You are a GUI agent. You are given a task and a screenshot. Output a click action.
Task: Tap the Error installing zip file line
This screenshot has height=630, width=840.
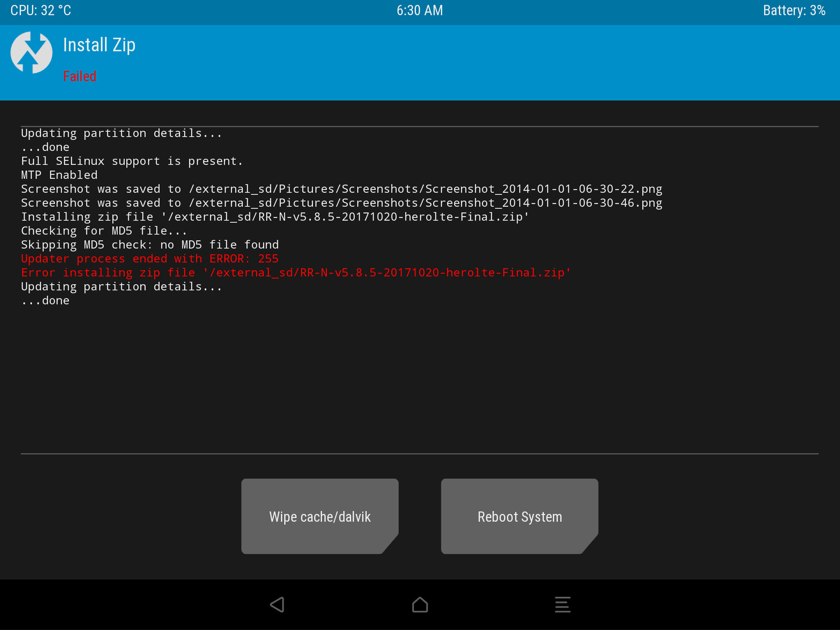click(295, 273)
